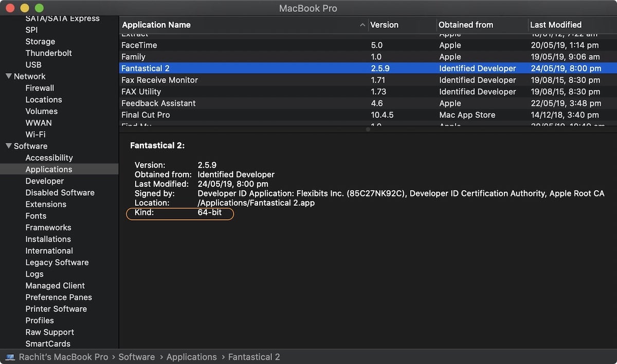Open the Firewall network section

[x=40, y=88]
